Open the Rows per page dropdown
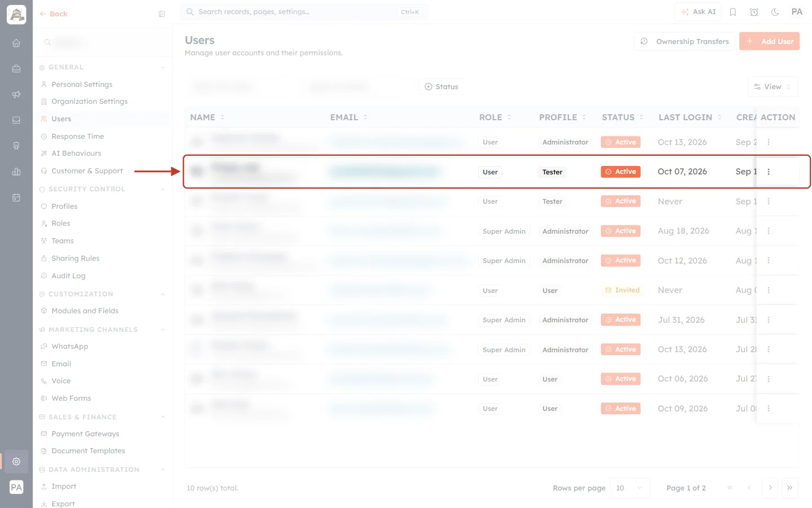Screen dimensions: 812x508 [x=630, y=488]
